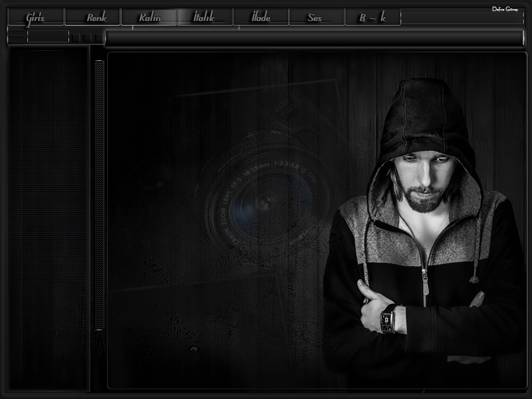Click the first small square icon
The image size is (532, 399).
coord(76,38)
